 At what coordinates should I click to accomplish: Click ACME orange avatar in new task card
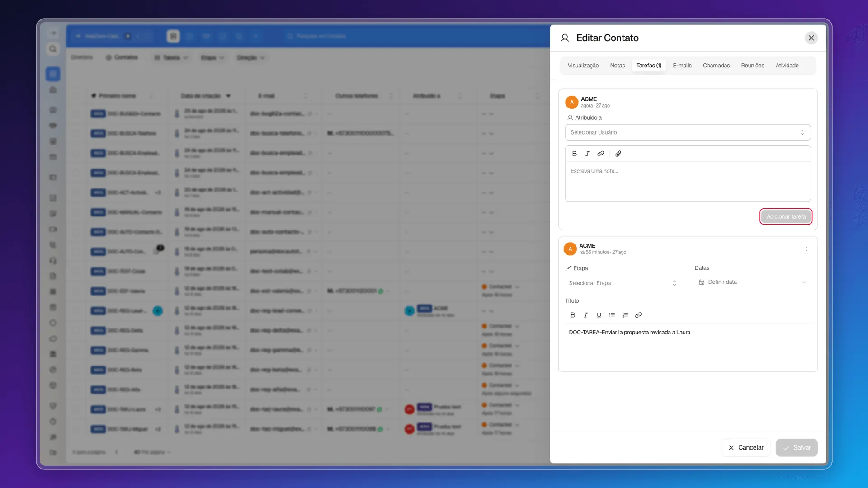point(572,102)
